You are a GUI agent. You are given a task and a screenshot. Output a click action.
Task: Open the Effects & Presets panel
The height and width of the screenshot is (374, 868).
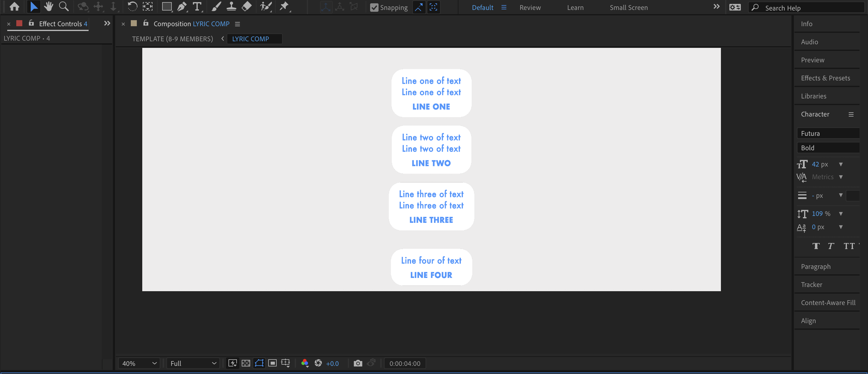point(825,78)
